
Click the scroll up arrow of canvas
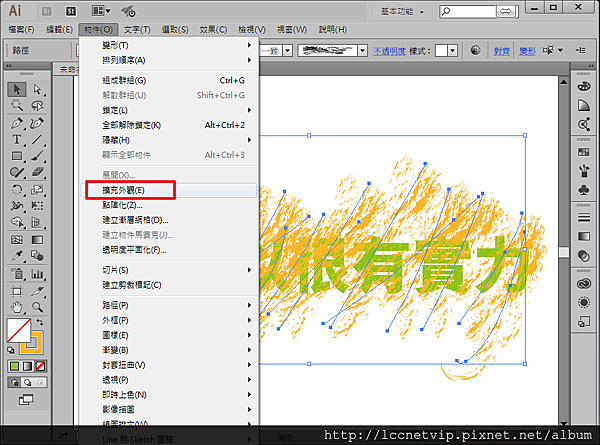(563, 82)
